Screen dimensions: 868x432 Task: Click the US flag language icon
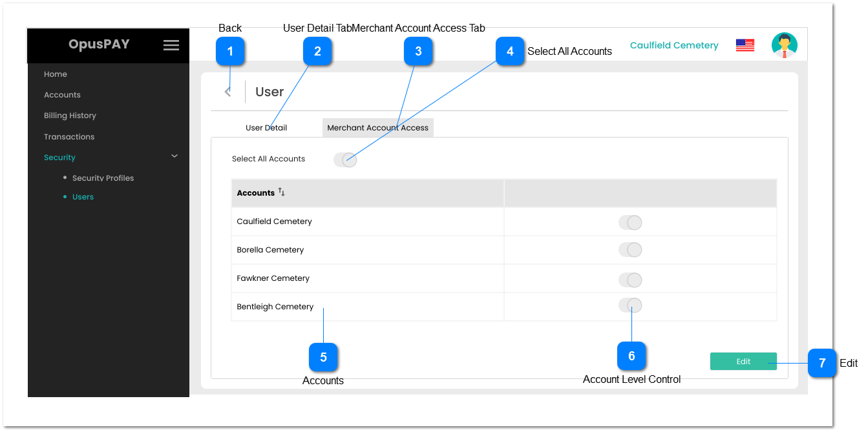[745, 45]
